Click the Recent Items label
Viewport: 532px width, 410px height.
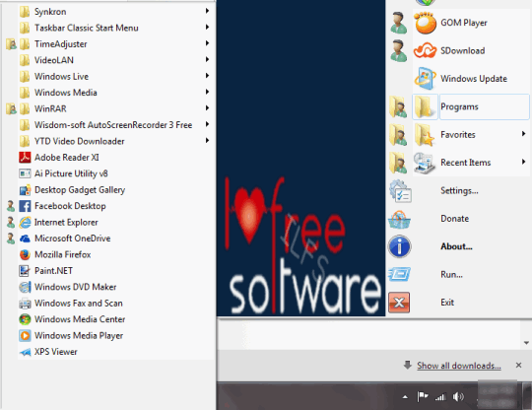tap(465, 163)
